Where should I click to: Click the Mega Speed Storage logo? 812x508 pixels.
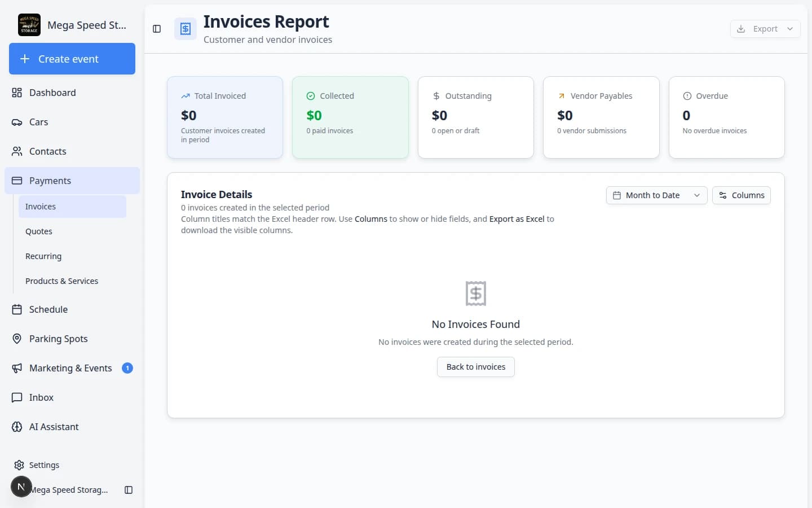tap(29, 25)
